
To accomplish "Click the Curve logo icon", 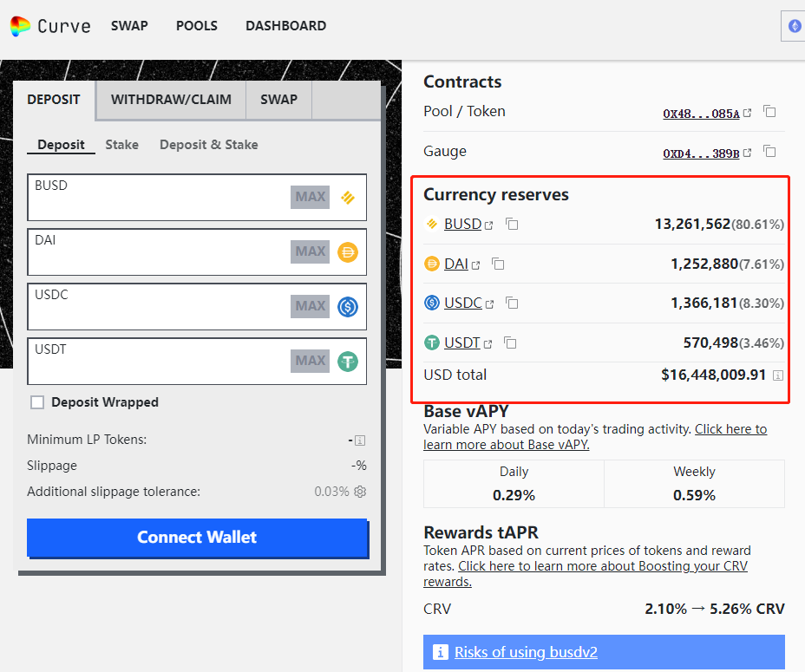I will [x=20, y=26].
